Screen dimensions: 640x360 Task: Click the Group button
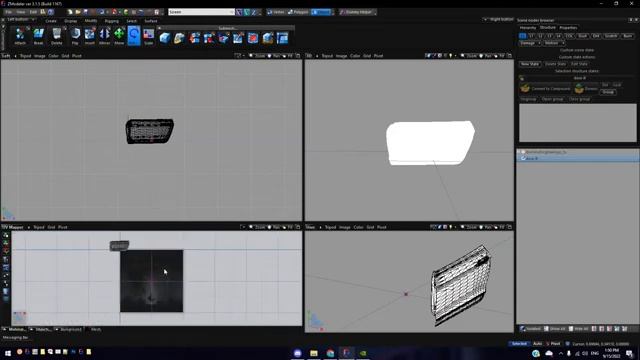(x=608, y=92)
